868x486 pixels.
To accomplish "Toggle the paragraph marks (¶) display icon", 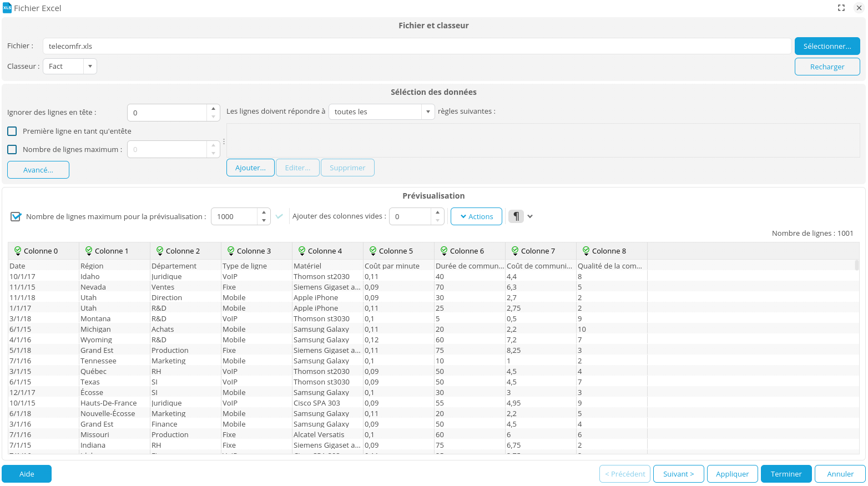I will pos(516,216).
